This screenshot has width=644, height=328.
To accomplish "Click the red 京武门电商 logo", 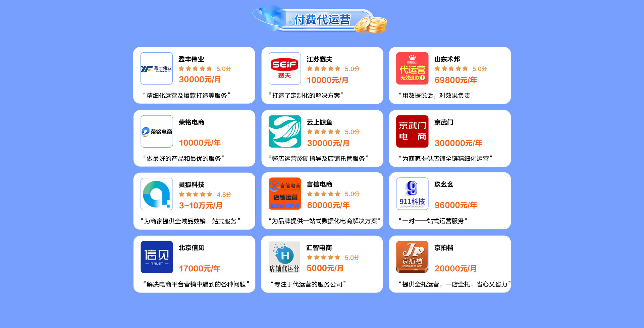I will point(412,131).
